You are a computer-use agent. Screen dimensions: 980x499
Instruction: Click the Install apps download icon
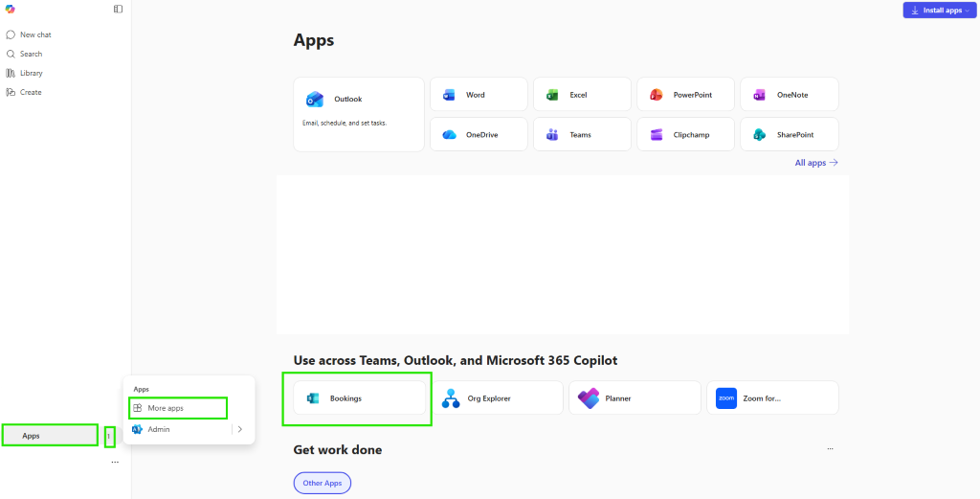click(915, 10)
